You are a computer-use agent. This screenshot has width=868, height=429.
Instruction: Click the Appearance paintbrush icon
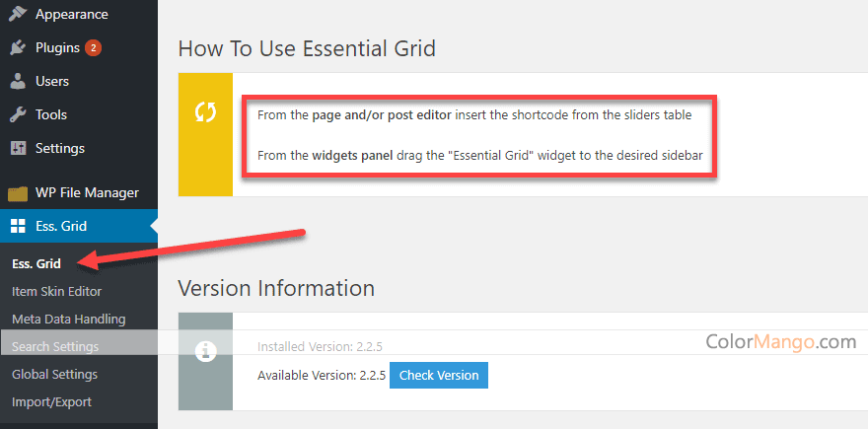coord(19,15)
